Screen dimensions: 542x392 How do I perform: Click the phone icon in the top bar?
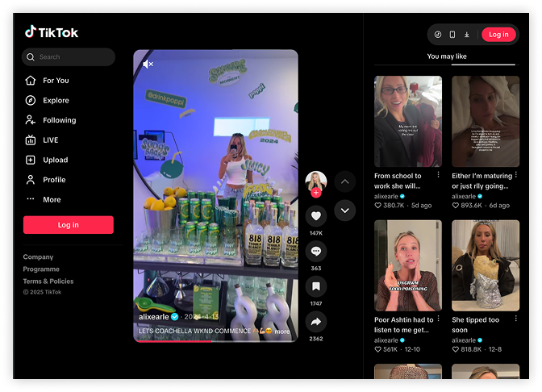click(x=452, y=35)
